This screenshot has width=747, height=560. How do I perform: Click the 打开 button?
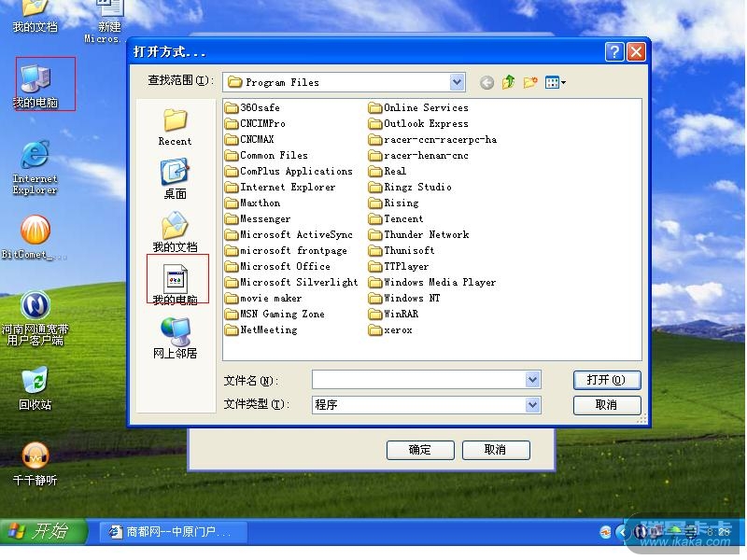click(x=606, y=380)
